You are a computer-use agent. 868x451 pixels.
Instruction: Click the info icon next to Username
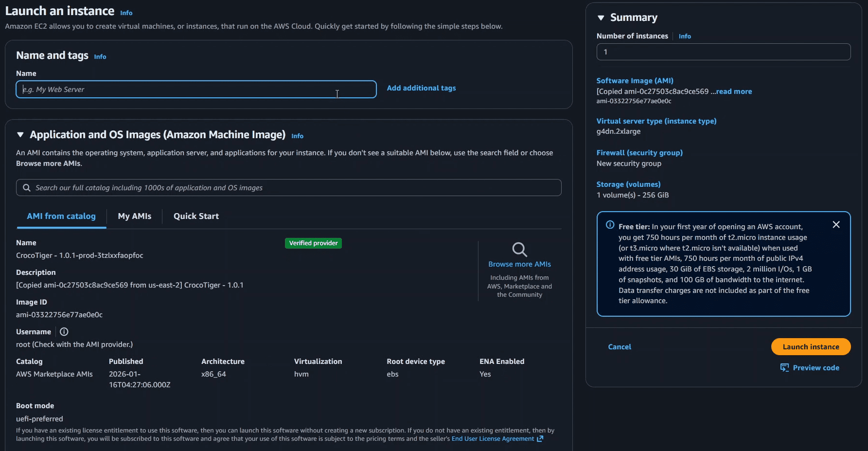(64, 331)
